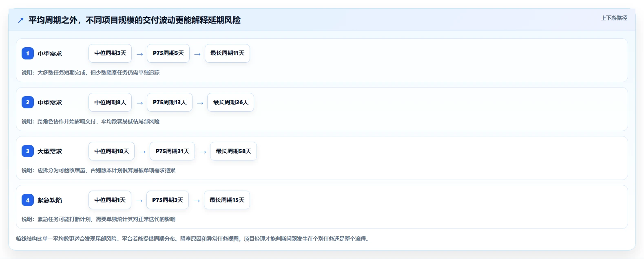Click the 上下游路径 label in the header

[x=614, y=18]
